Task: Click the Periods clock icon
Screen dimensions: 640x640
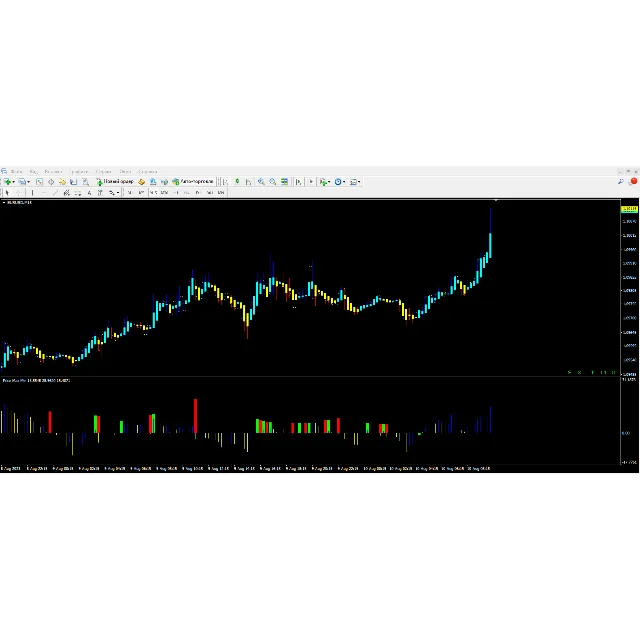Action: [x=338, y=182]
